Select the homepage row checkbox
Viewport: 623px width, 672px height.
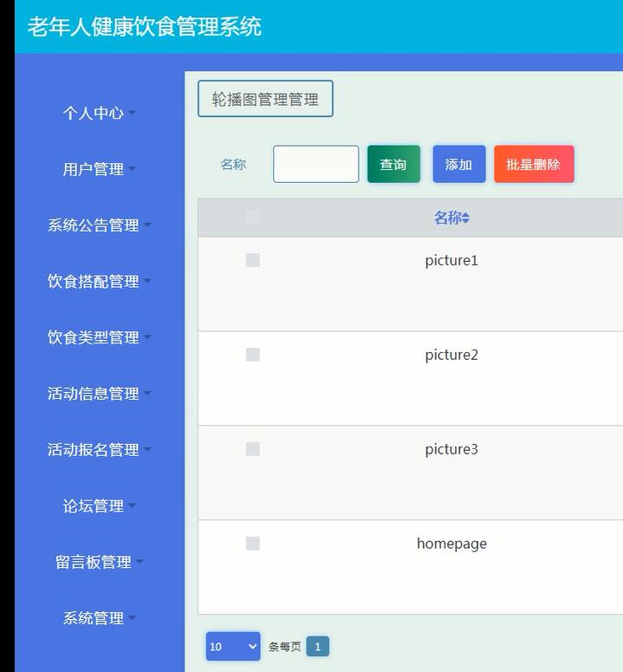click(253, 544)
